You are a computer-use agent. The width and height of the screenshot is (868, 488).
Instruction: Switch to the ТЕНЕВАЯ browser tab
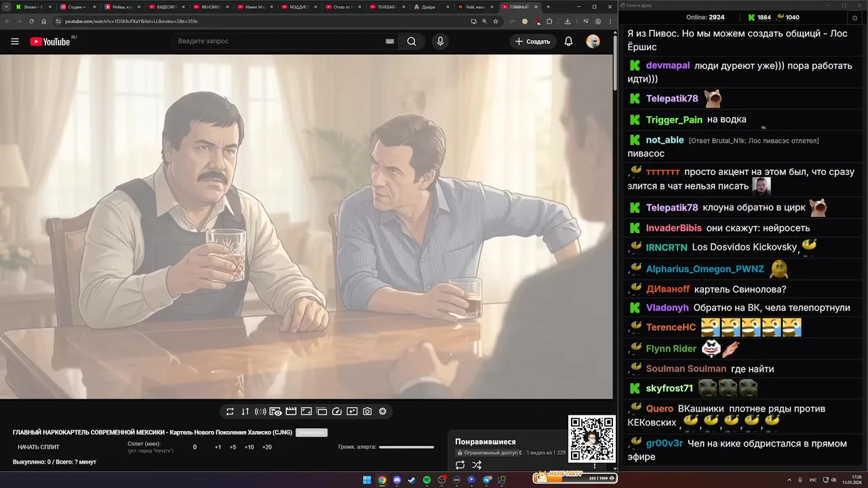[387, 7]
